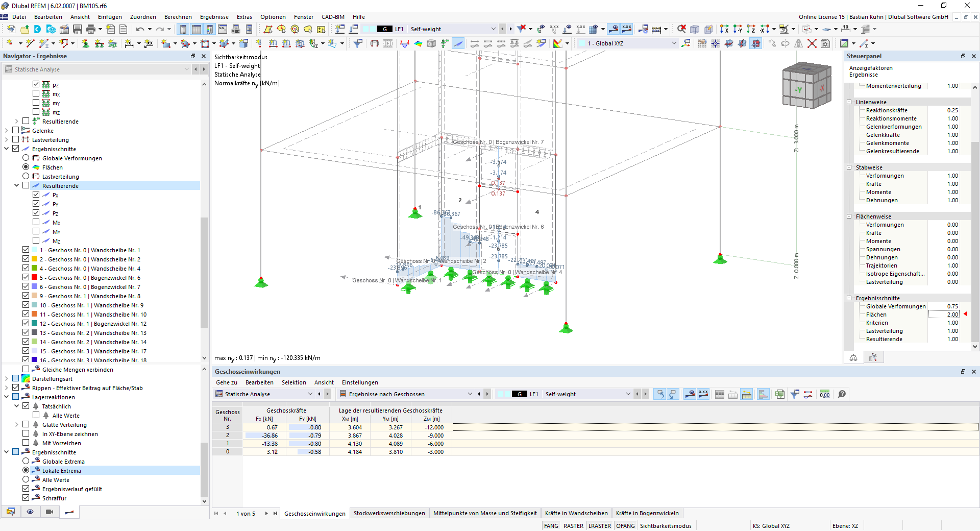Uncheck Ergebnisverlauf gefüllt checkbox
This screenshot has height=531, width=980.
pos(26,489)
